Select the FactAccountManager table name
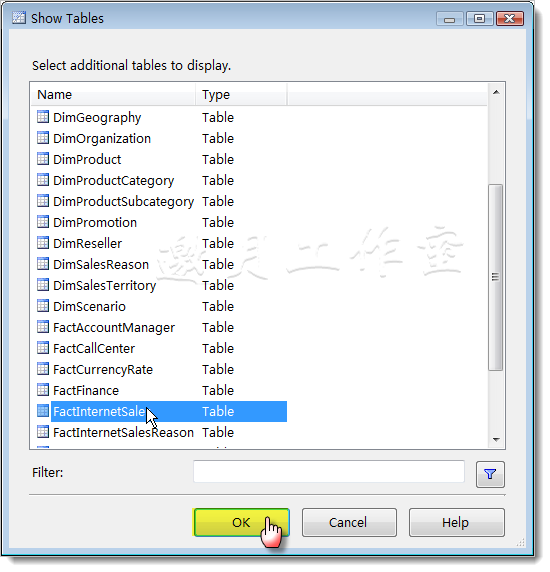 tap(114, 328)
